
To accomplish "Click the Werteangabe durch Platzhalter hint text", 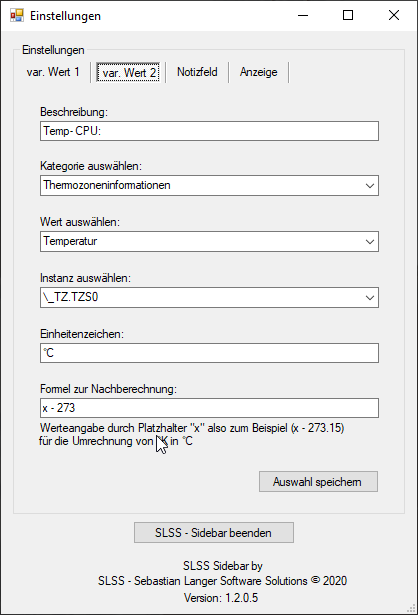I will tap(192, 435).
